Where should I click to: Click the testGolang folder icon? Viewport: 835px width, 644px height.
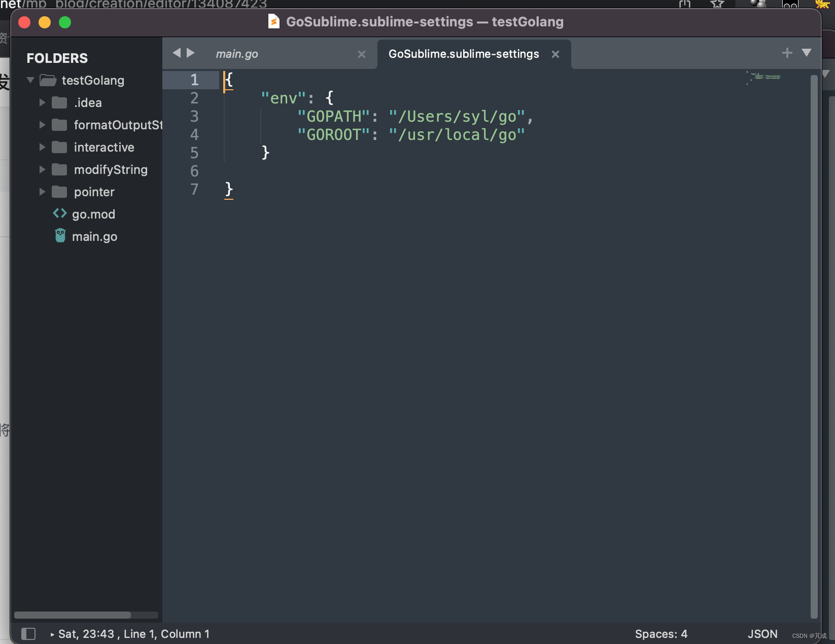click(x=48, y=80)
